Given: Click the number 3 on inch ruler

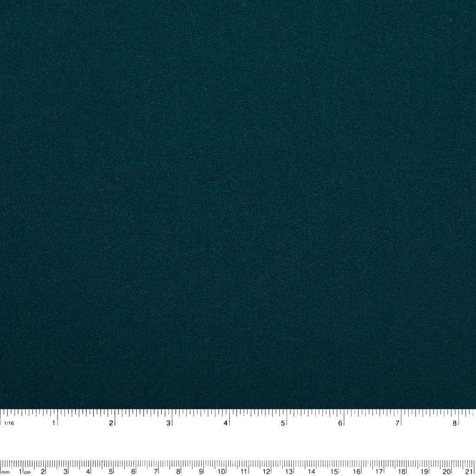Looking at the screenshot, I should click(168, 423).
